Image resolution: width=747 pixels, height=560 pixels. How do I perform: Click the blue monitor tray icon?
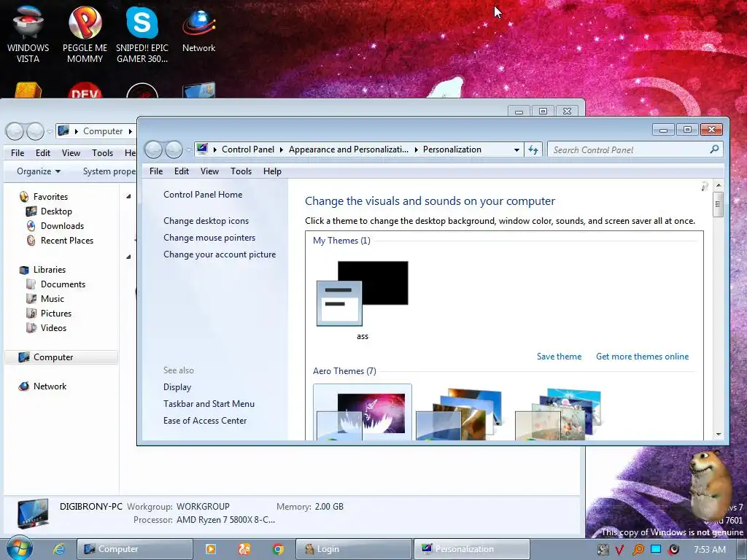(x=656, y=549)
